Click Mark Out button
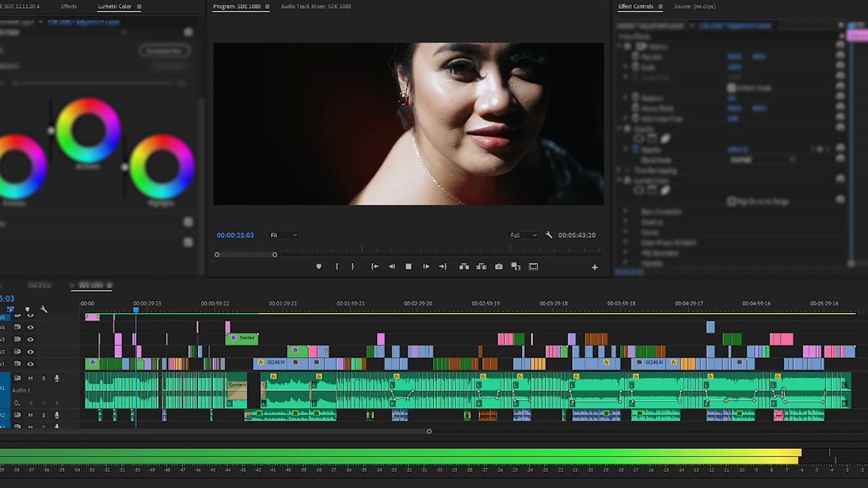 (352, 266)
